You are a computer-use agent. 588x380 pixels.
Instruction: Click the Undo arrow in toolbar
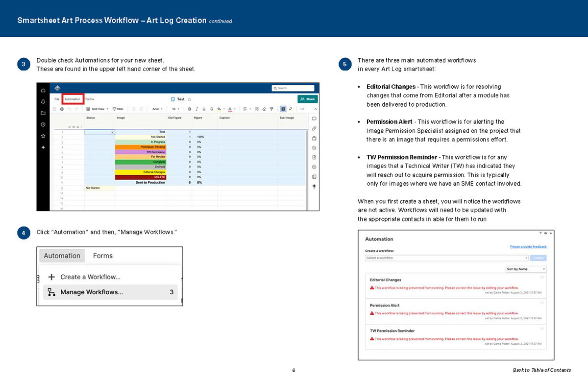pyautogui.click(x=69, y=109)
